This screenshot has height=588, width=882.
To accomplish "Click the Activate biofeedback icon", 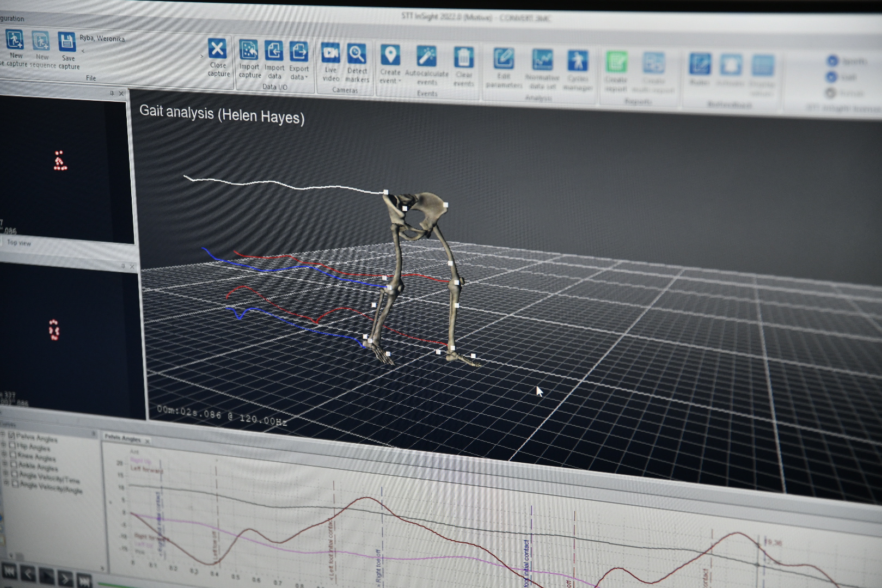I will [x=731, y=66].
